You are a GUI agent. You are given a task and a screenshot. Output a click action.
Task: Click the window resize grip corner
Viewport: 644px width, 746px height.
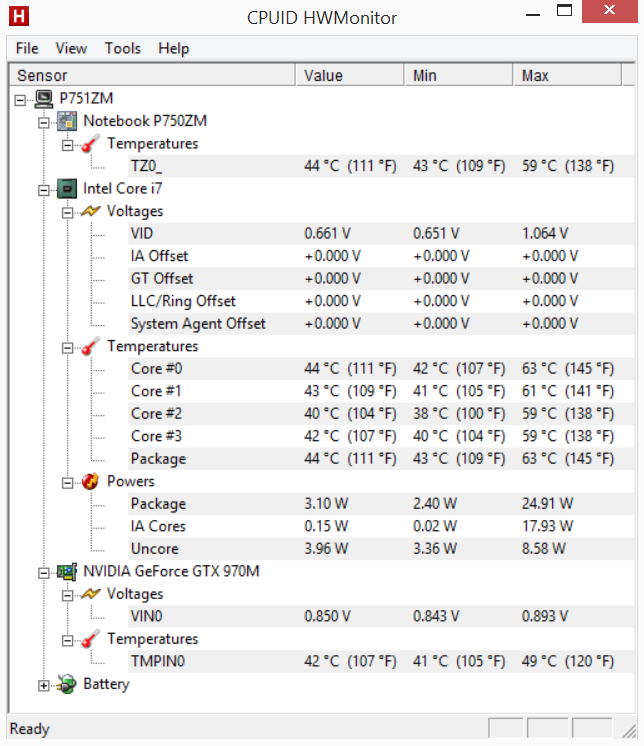629,730
